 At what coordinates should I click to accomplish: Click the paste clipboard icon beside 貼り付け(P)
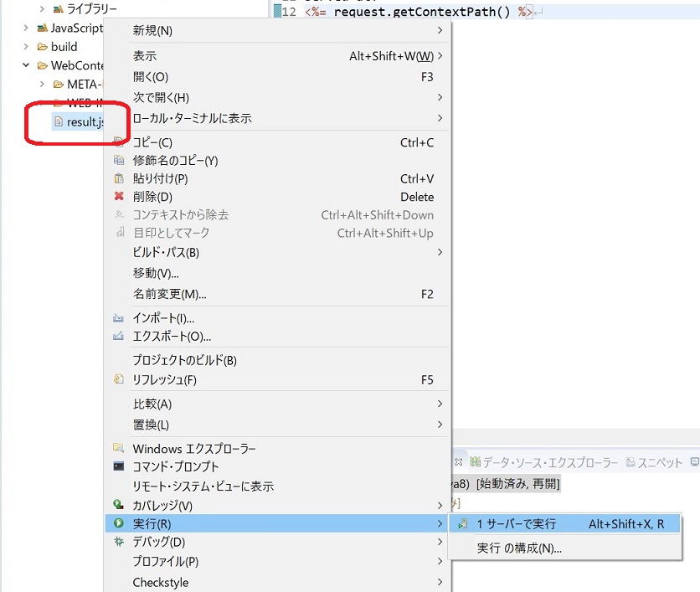click(x=119, y=178)
